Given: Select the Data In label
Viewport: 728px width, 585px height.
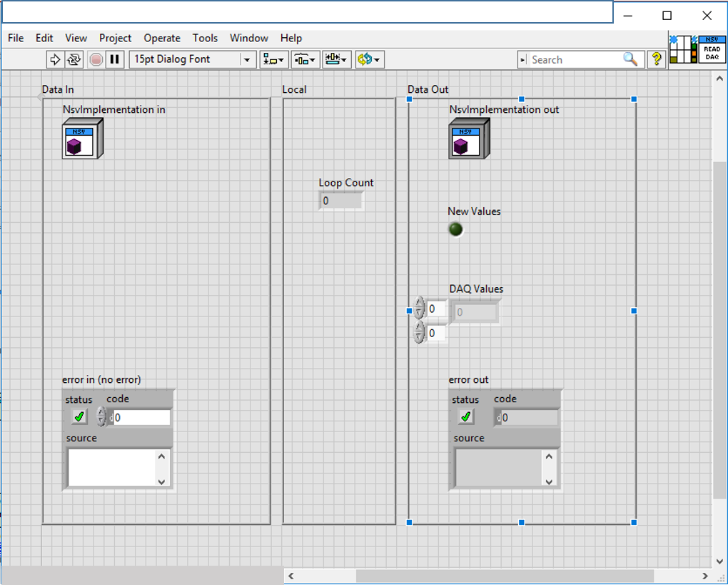Looking at the screenshot, I should [58, 89].
